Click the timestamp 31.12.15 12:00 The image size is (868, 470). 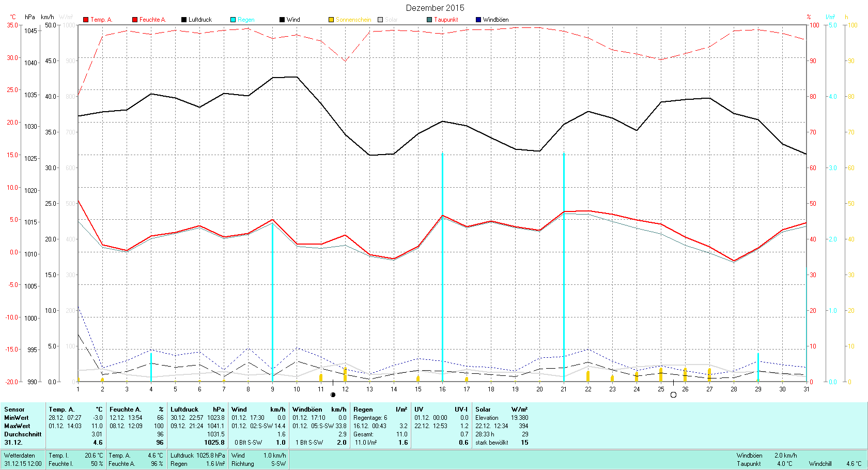[23, 464]
